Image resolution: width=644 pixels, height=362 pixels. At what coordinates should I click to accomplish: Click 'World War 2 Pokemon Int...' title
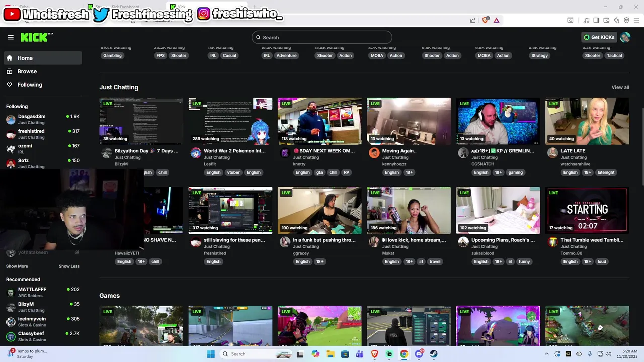pyautogui.click(x=234, y=151)
